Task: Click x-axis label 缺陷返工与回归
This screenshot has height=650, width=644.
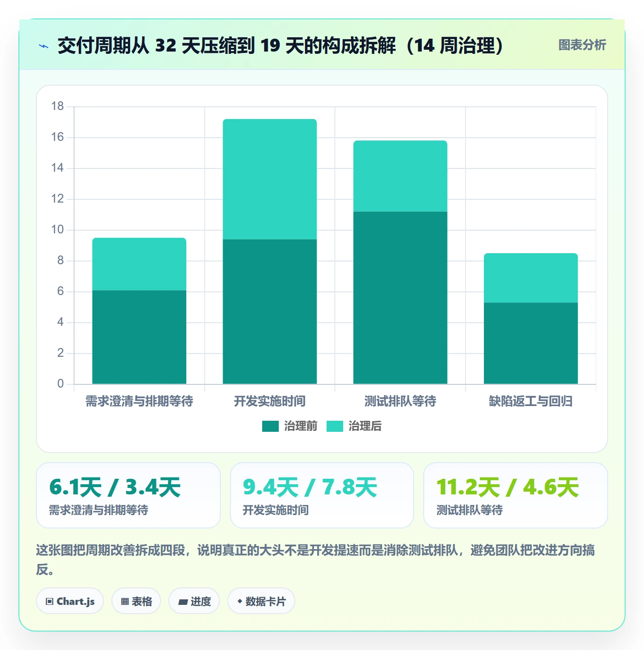Action: point(531,401)
